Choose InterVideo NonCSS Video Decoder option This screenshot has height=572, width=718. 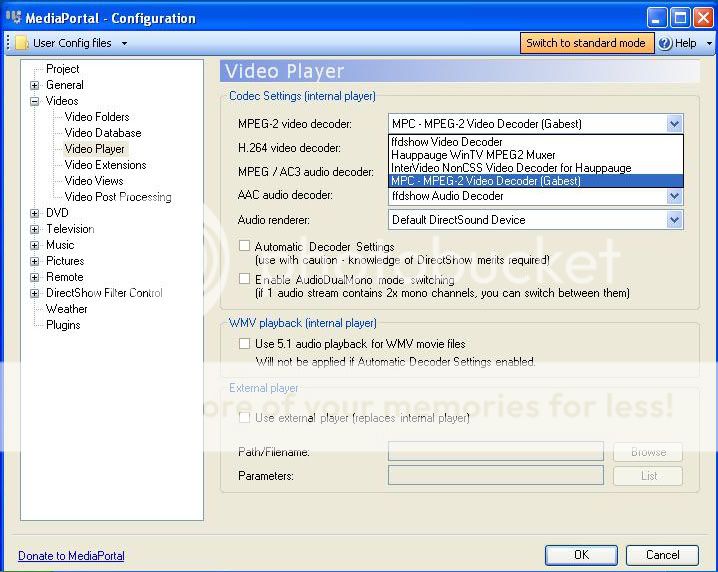coord(511,168)
